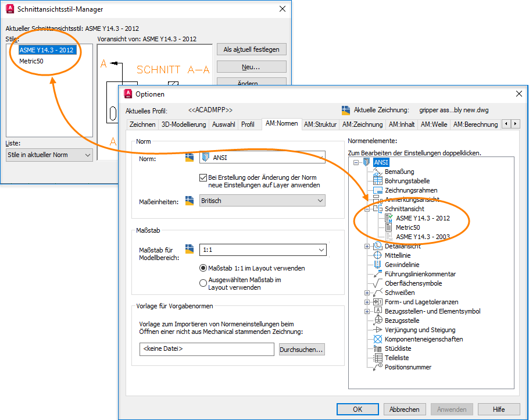Click the Hilfe button

coord(499,409)
